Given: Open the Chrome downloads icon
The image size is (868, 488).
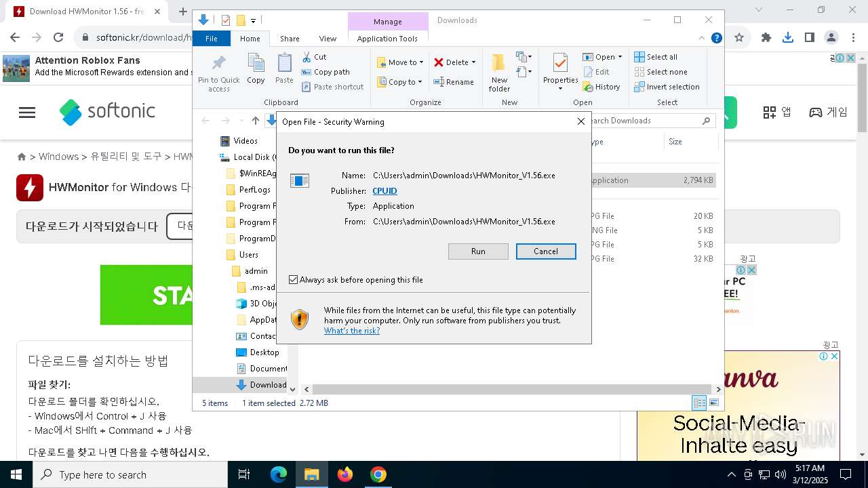Looking at the screenshot, I should (x=788, y=37).
